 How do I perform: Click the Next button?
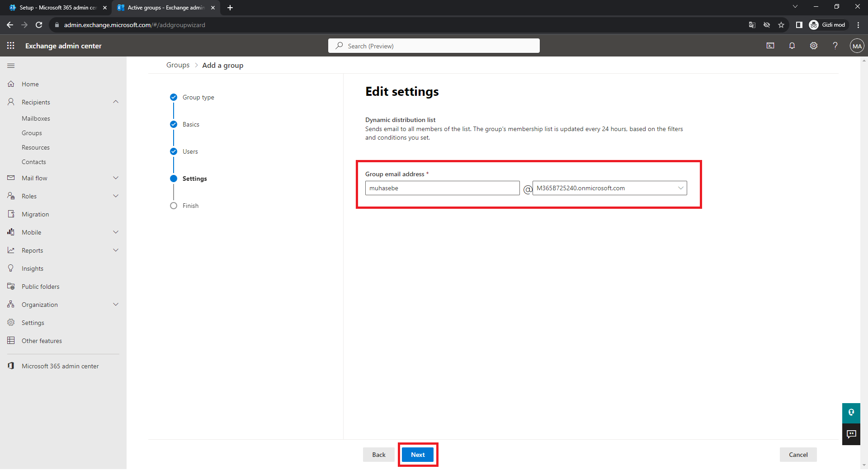tap(418, 455)
